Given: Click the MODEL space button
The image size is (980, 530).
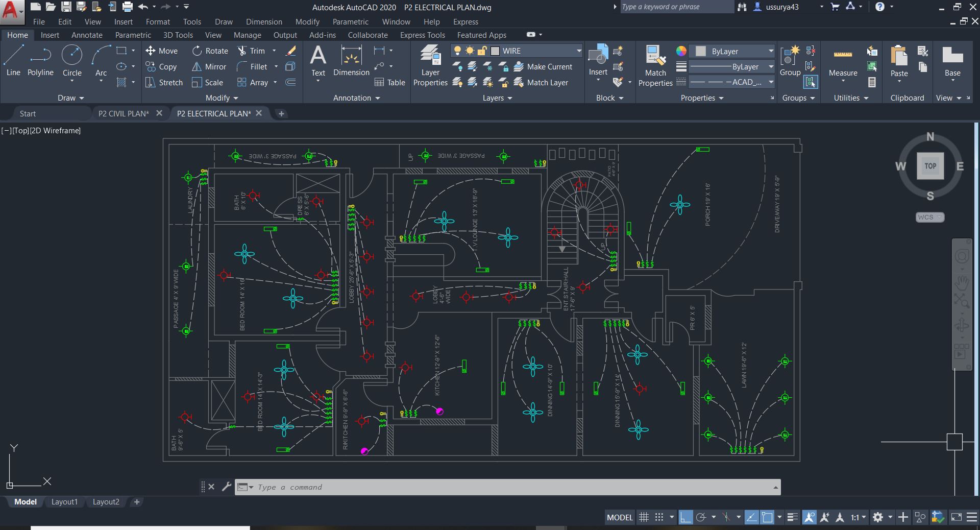Looking at the screenshot, I should pos(620,517).
